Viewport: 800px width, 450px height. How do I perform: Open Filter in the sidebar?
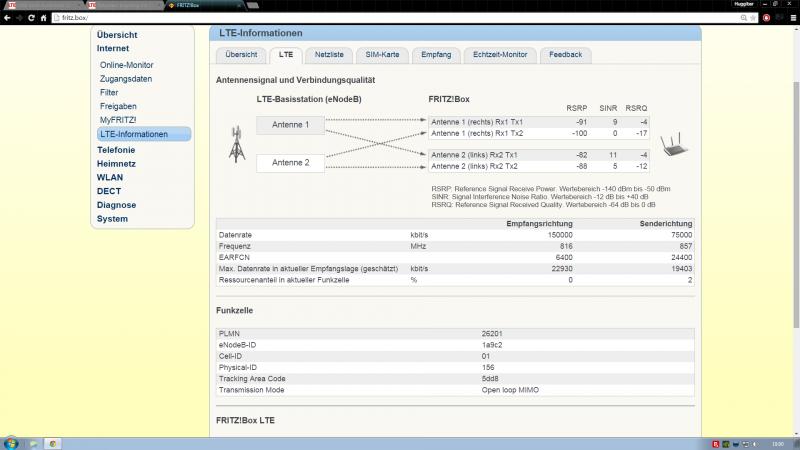tap(109, 92)
